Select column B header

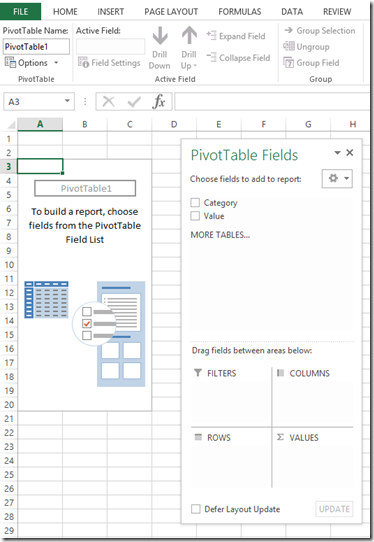[x=85, y=124]
